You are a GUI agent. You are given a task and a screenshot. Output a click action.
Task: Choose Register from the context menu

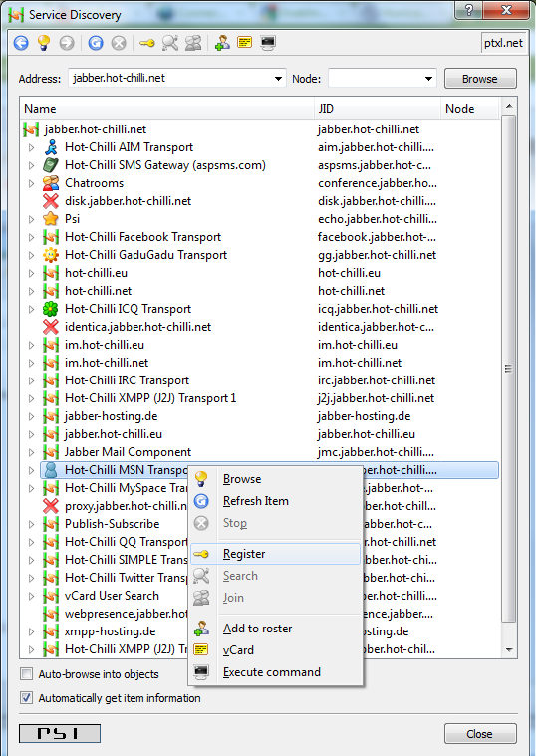click(276, 554)
